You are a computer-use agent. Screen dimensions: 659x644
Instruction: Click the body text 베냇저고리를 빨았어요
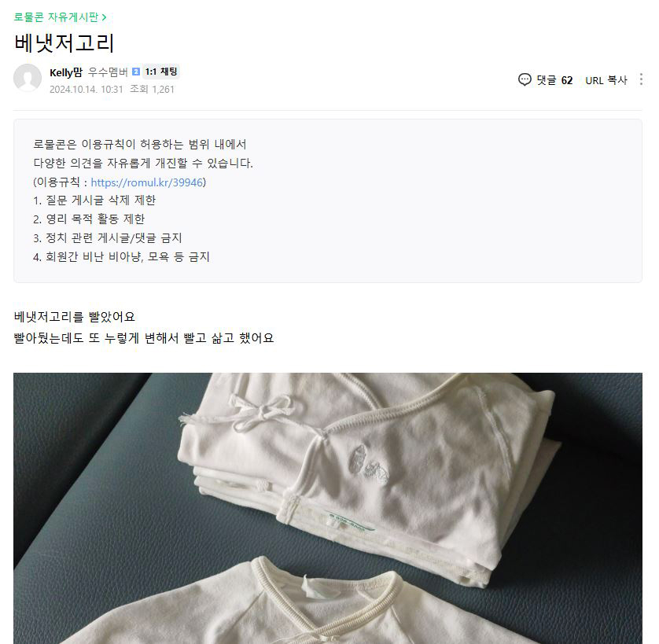tap(75, 317)
